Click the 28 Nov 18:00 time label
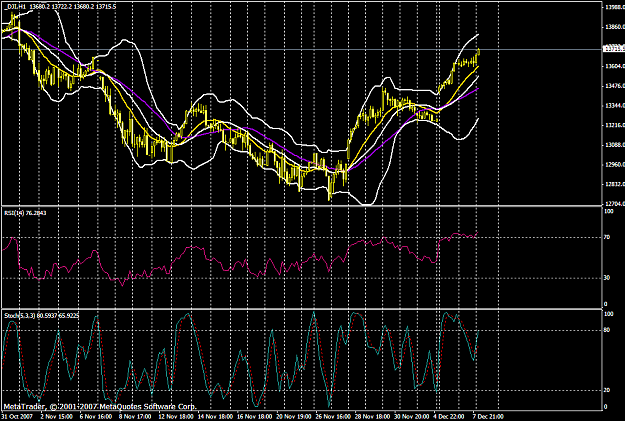This screenshot has height=421, width=625. tap(372, 417)
